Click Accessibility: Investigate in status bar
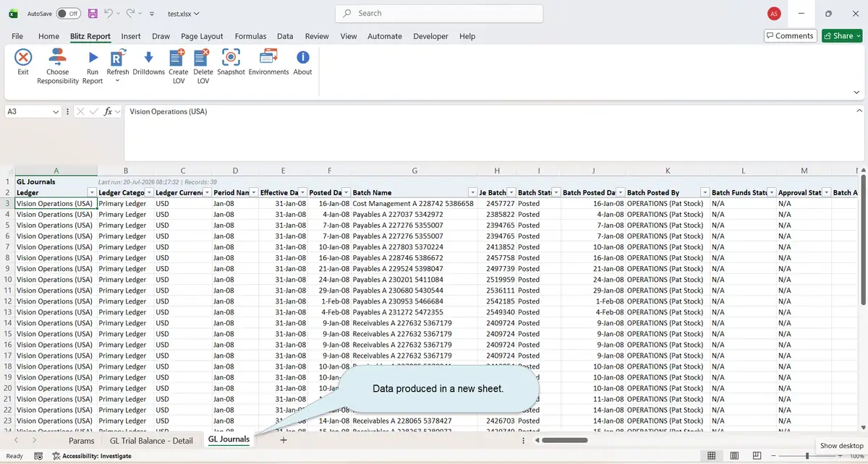Screen dimensions: 868x464 (90, 456)
